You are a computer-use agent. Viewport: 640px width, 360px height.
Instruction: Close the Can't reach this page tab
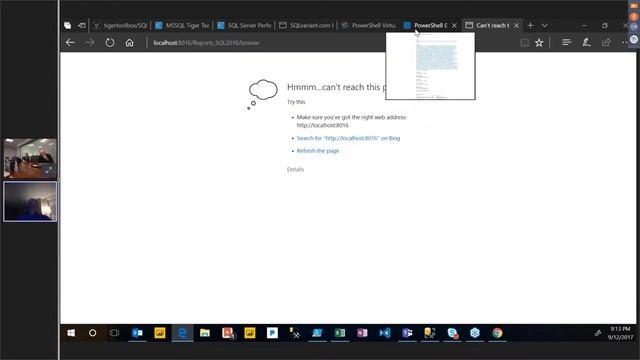tap(516, 25)
